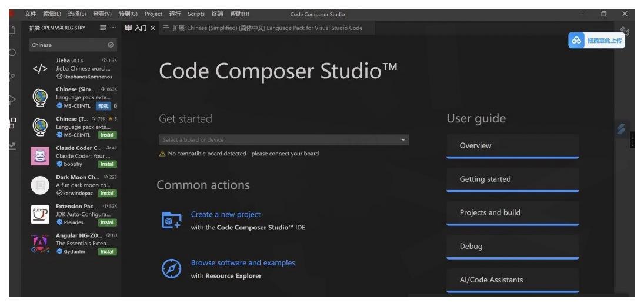
Task: Switch to Chinese Language Pack extension tab
Action: coord(267,28)
